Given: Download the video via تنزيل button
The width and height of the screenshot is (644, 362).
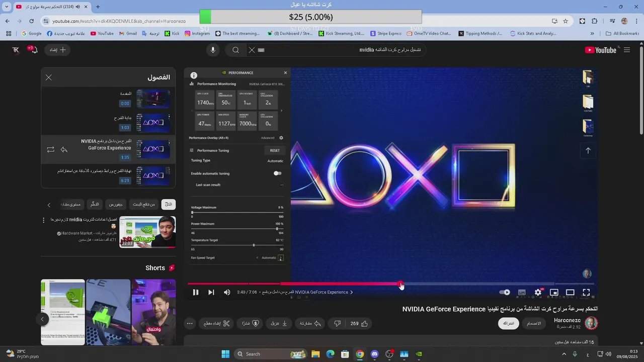Looking at the screenshot, I should click(x=279, y=323).
